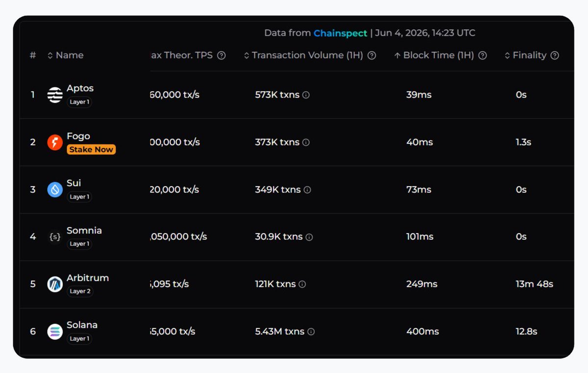The image size is (588, 373).
Task: Click the 1.3s finality value
Action: [x=523, y=142]
